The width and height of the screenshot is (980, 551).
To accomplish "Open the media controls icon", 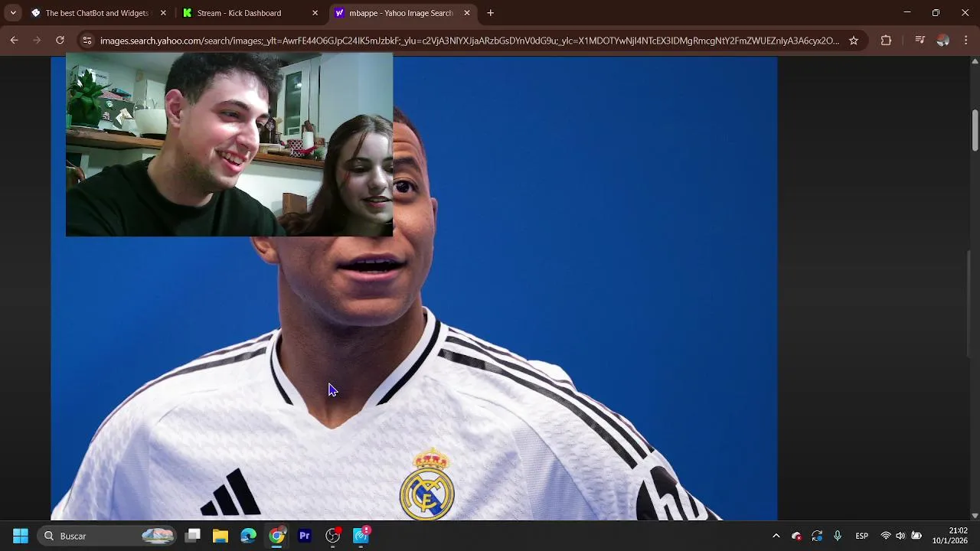I will point(920,41).
